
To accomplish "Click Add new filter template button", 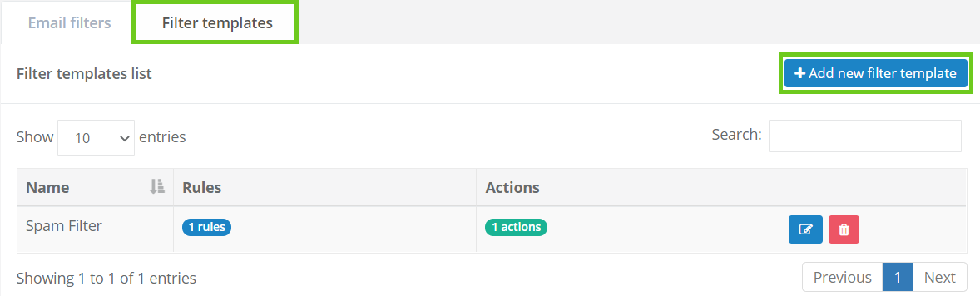I will [876, 74].
